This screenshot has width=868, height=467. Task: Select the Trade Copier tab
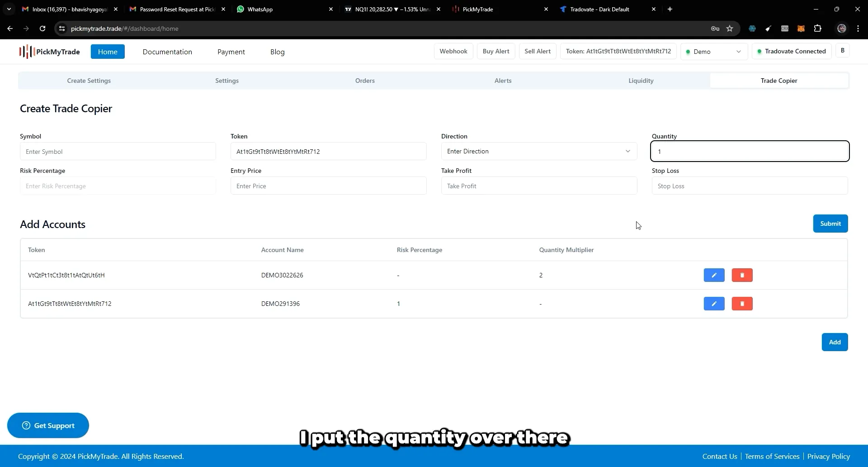[779, 81]
